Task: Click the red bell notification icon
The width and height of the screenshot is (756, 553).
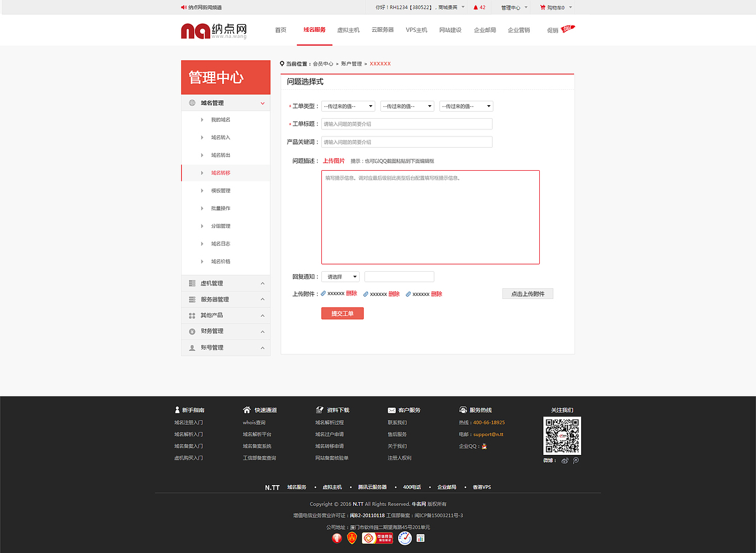Action: (475, 8)
